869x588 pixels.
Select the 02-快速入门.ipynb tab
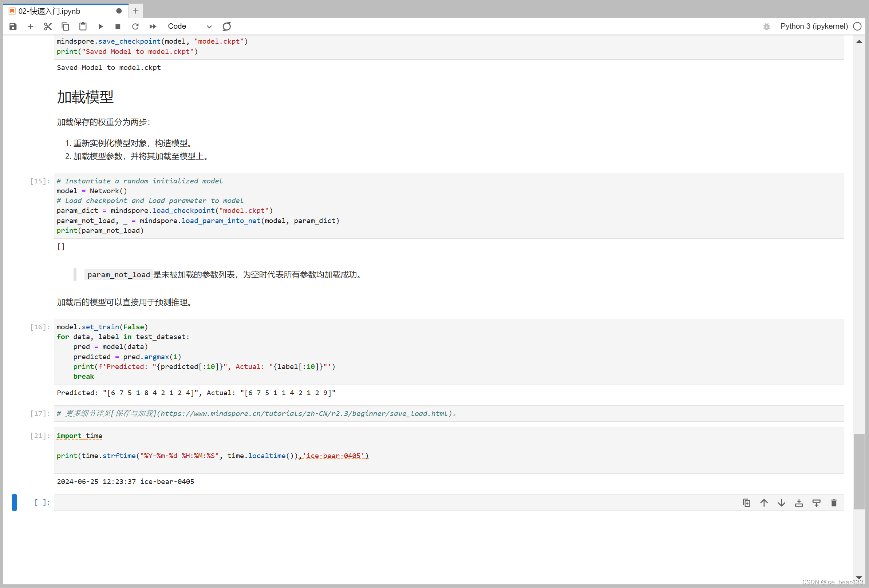point(67,11)
